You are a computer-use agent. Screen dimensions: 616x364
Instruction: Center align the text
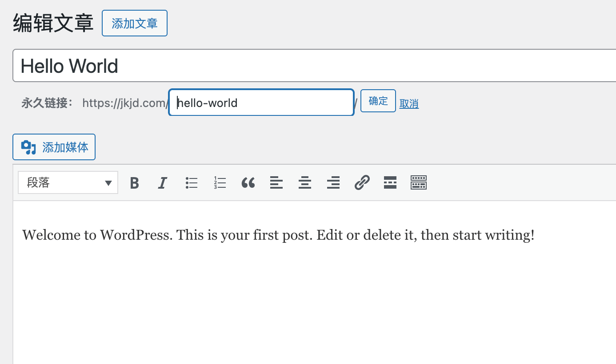[305, 183]
